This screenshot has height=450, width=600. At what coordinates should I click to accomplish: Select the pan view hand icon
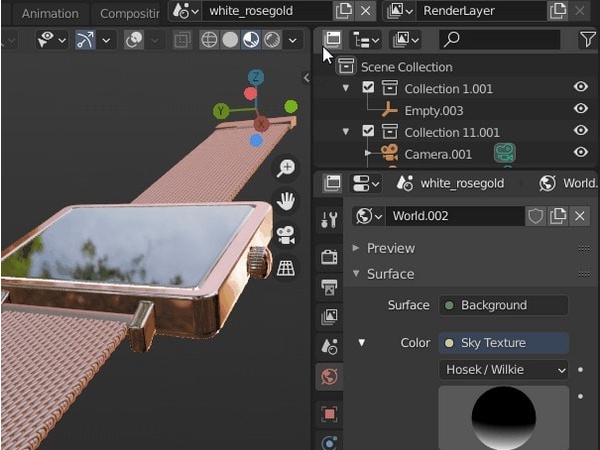coord(286,201)
